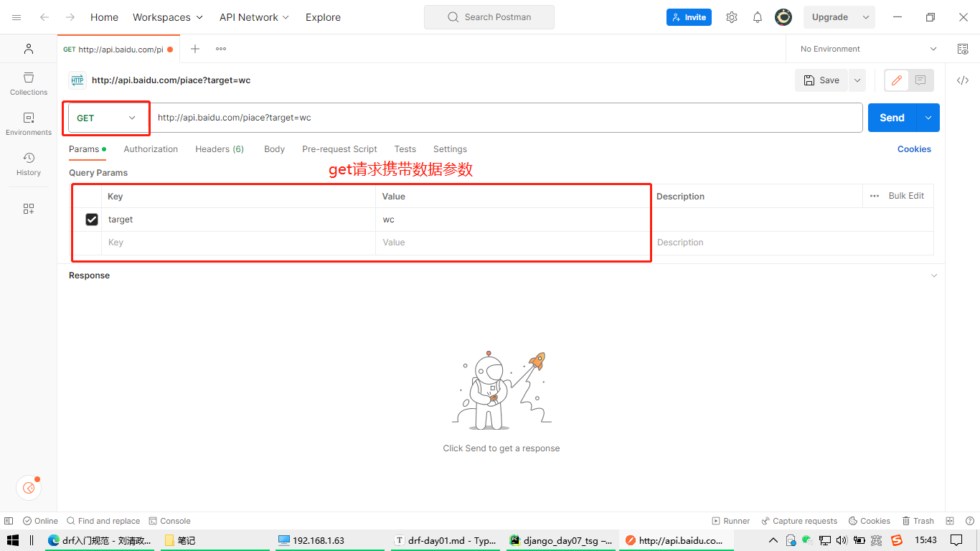
Task: Click the Search Postman field
Action: [x=489, y=17]
